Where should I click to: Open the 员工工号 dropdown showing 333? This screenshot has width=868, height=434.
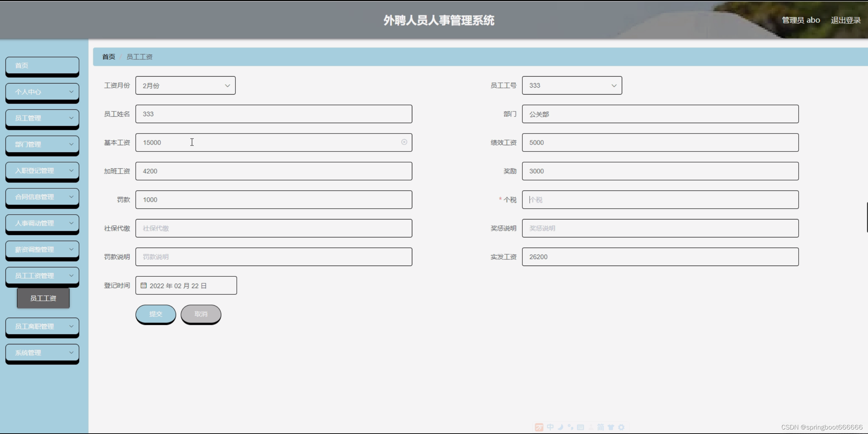[572, 86]
